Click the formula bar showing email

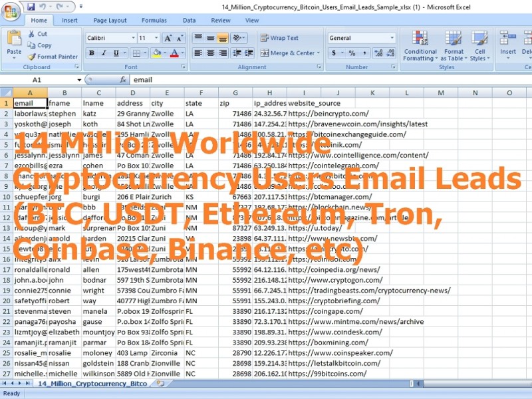(331, 80)
